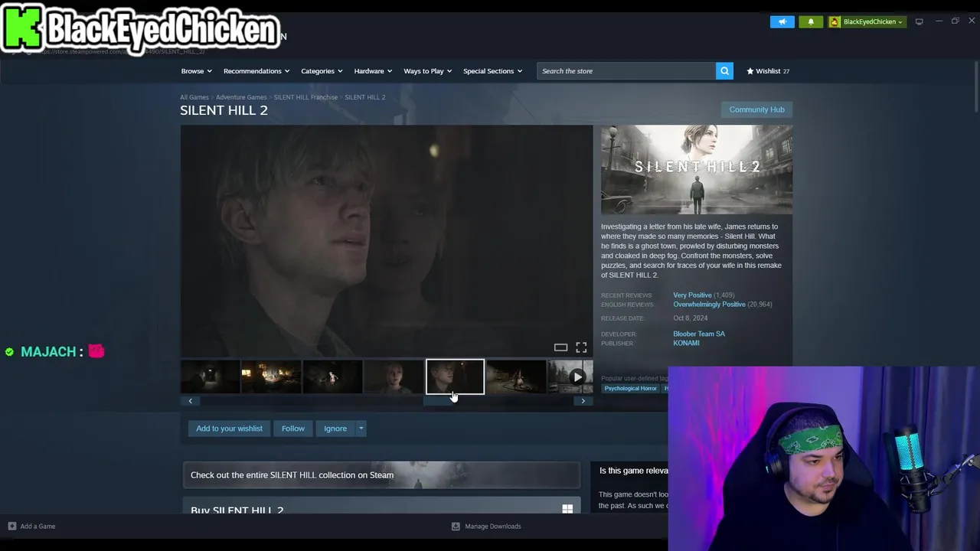Click the Add a Game plus icon
Image resolution: width=980 pixels, height=551 pixels.
[12, 527]
